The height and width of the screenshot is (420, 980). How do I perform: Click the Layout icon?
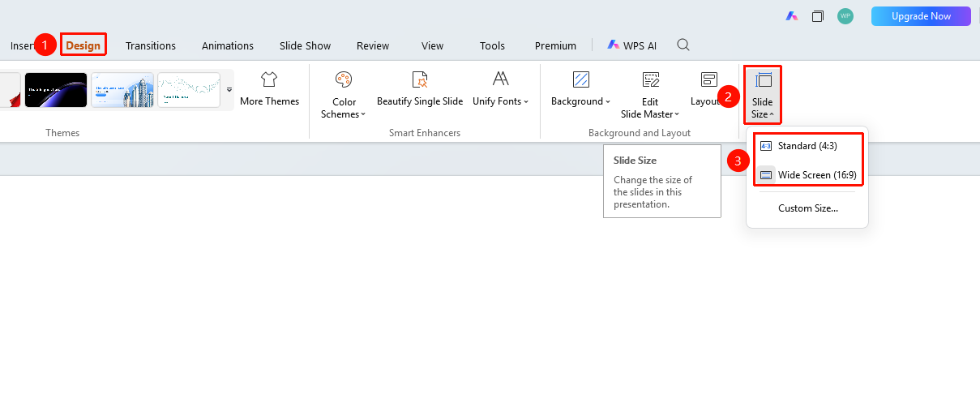708,79
